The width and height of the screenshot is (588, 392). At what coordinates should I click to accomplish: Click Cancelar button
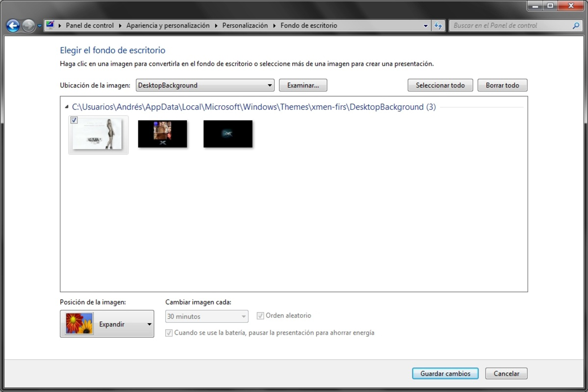tap(506, 373)
